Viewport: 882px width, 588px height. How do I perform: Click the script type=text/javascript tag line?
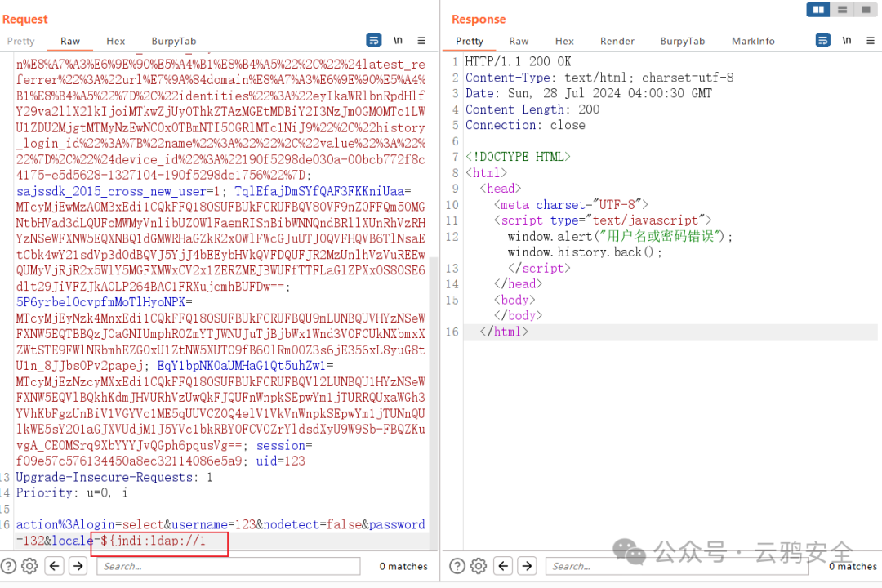coord(603,220)
